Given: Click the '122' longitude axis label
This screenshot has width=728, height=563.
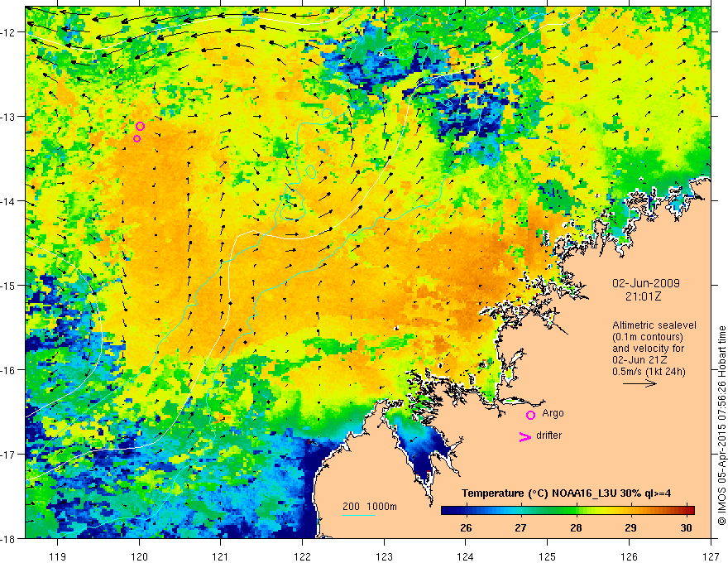Looking at the screenshot, I should (302, 556).
